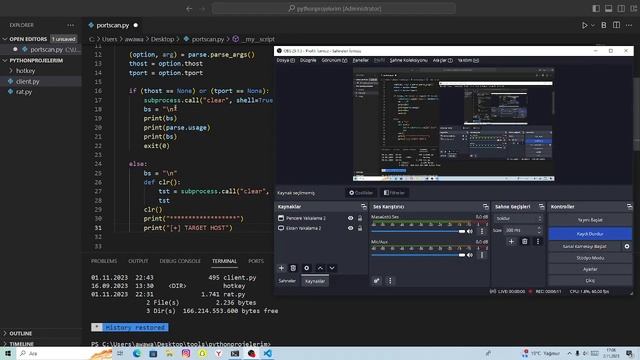Click the VS Code command center search box
Image resolution: width=640 pixels, height=360 pixels.
334,9
